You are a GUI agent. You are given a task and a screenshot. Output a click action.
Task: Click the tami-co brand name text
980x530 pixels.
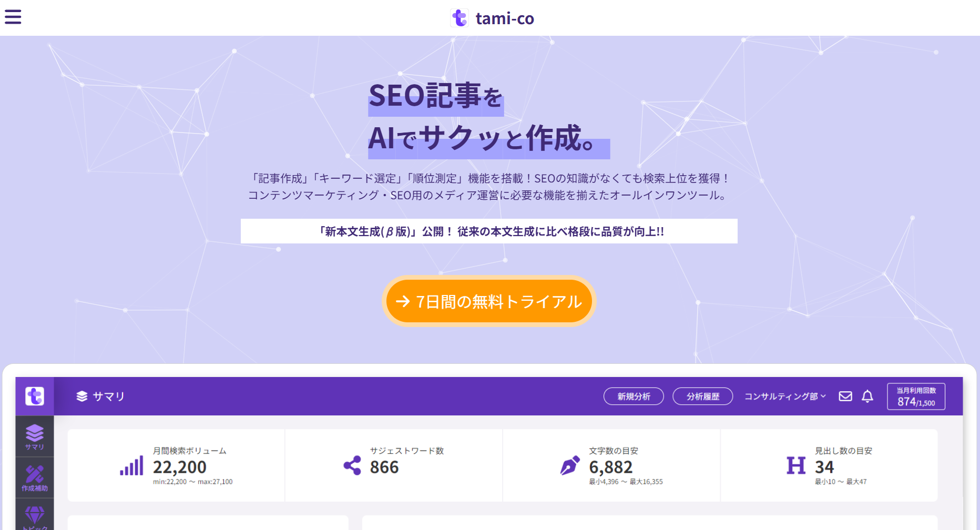(505, 18)
